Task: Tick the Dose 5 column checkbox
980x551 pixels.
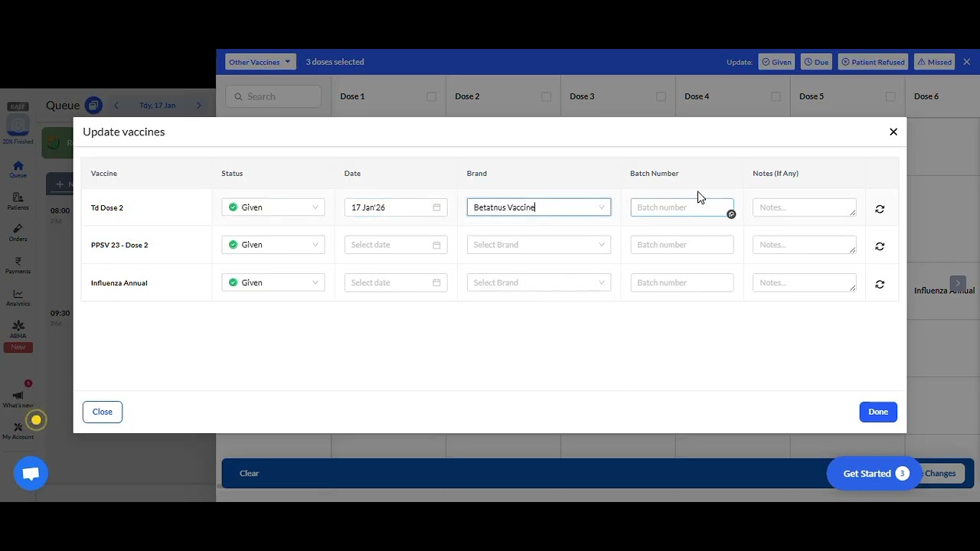Action: [x=890, y=96]
